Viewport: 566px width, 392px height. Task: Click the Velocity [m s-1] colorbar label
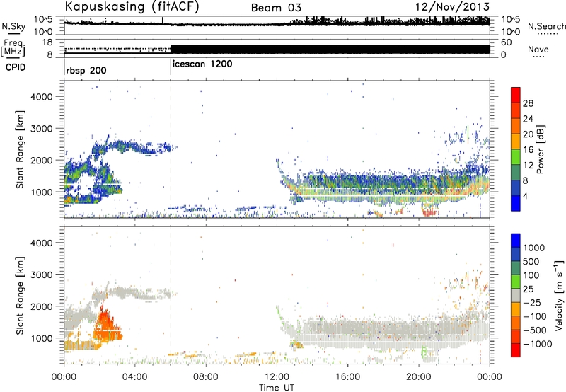(559, 295)
